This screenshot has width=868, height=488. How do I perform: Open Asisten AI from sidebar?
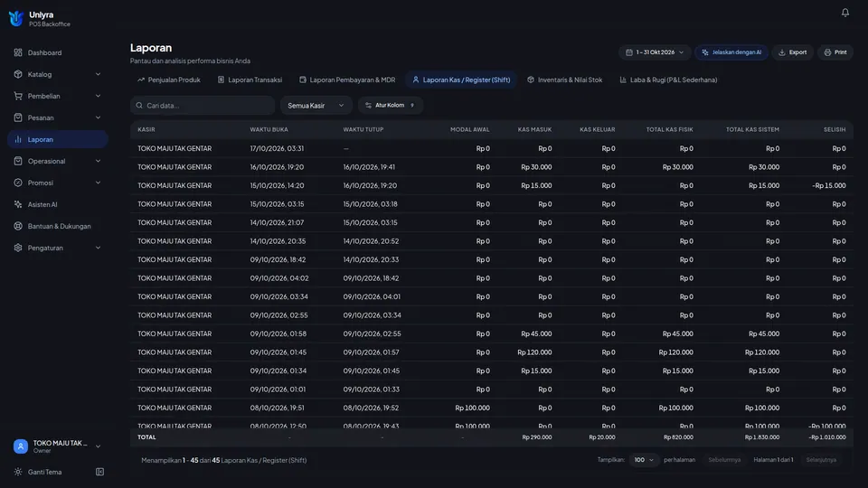(x=58, y=204)
